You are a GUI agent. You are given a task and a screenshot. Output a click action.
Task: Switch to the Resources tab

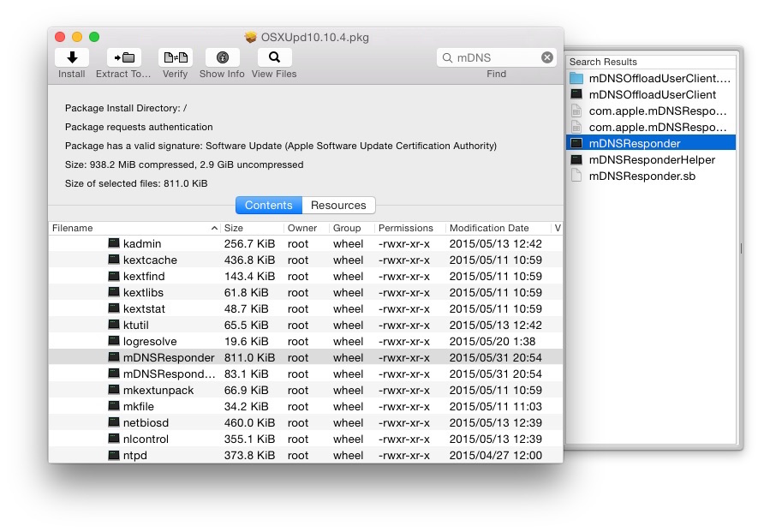tap(338, 205)
